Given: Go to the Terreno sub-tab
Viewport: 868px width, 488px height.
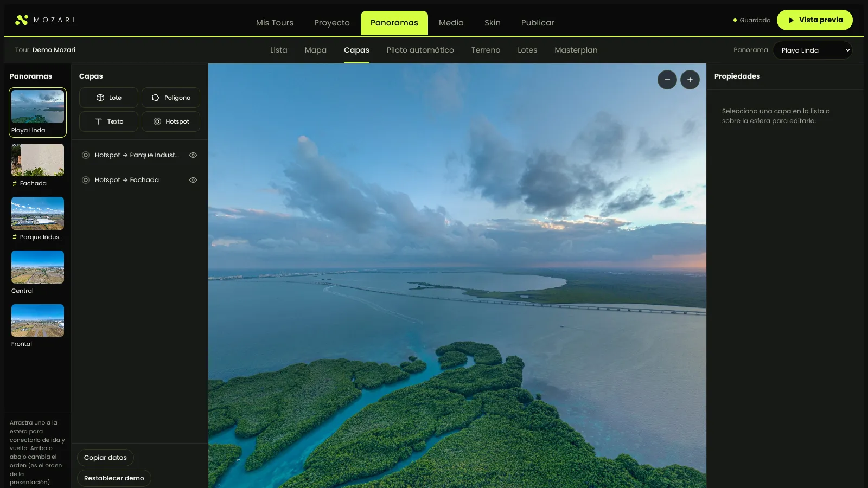Looking at the screenshot, I should (x=486, y=50).
